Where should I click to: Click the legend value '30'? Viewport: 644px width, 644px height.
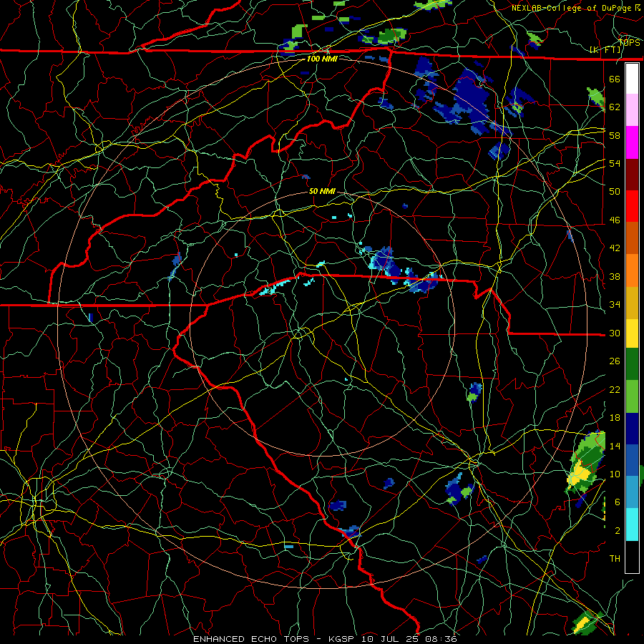[615, 333]
